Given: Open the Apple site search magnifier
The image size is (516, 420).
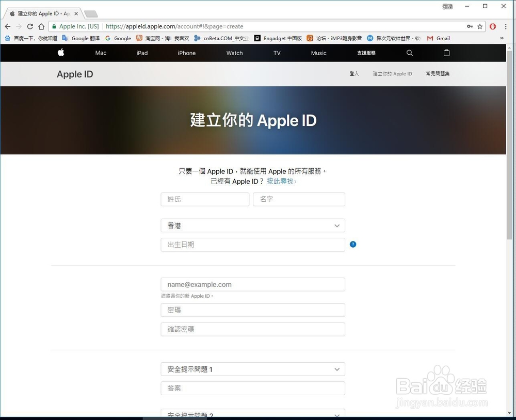Looking at the screenshot, I should coord(409,53).
